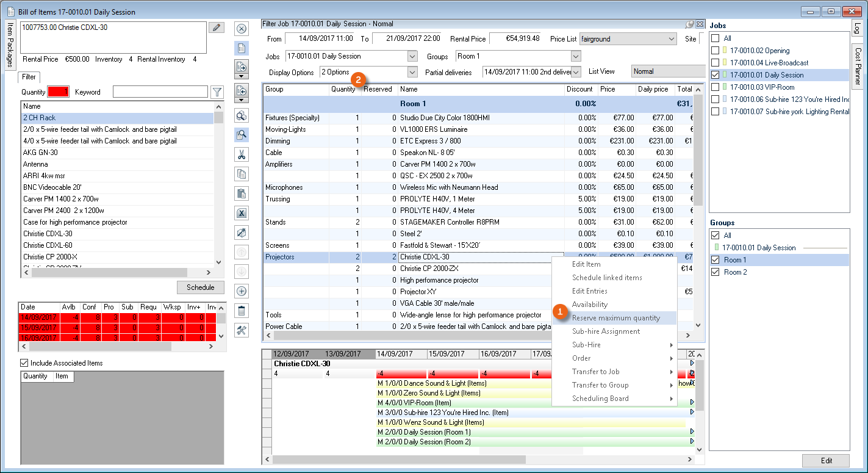Screen dimensions: 868x473
Task: Click the clipboard paste icon in toolbar
Action: click(x=242, y=193)
